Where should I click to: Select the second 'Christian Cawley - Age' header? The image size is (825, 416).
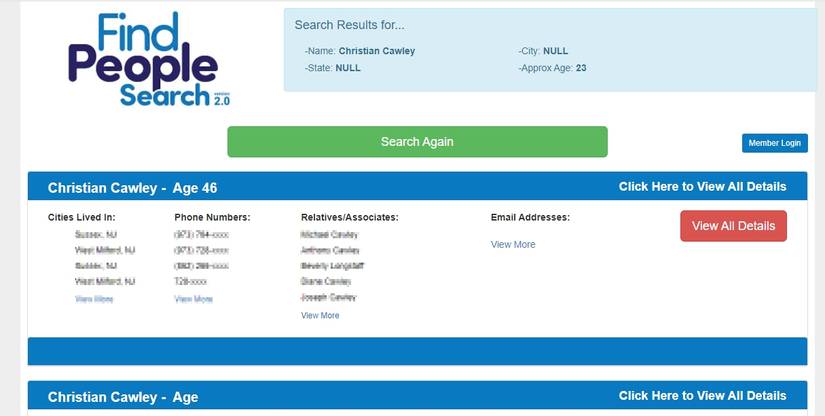tap(123, 397)
